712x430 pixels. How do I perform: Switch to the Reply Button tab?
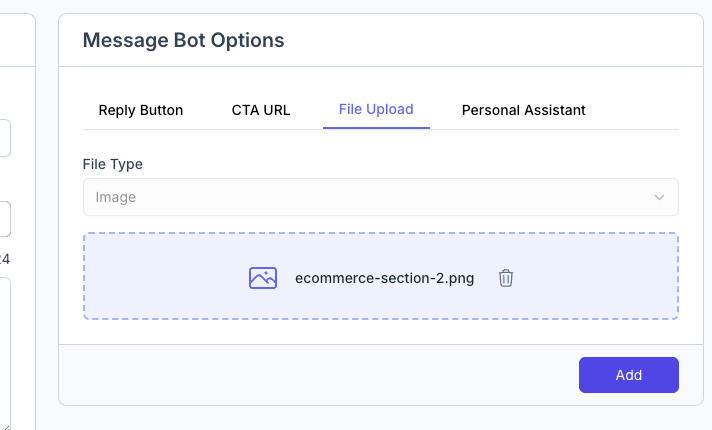point(141,110)
